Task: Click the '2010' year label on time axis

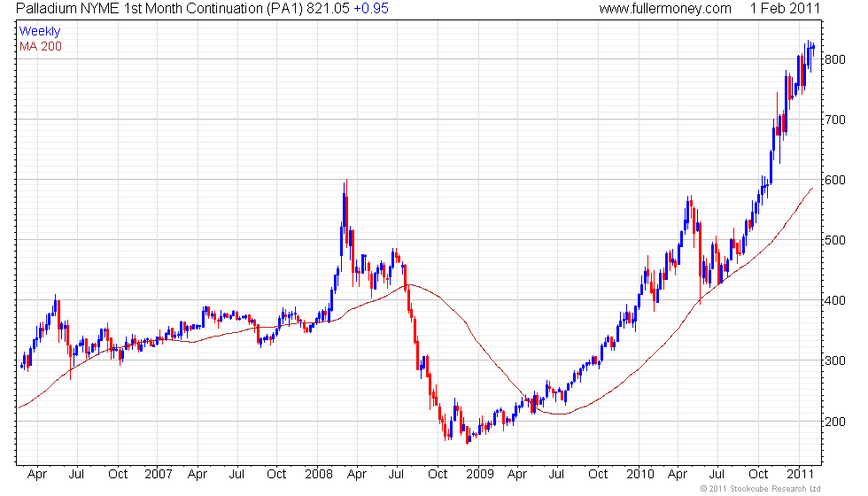Action: 639,475
